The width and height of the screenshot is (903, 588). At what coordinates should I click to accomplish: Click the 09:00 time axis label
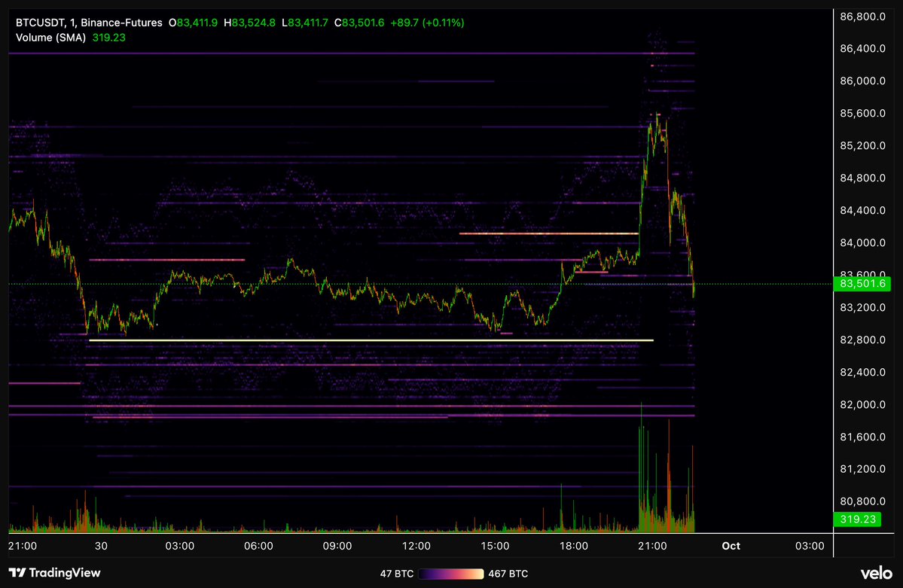337,546
